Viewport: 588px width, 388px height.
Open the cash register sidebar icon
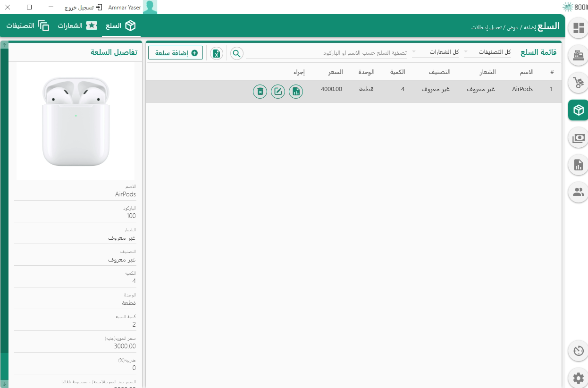point(578,55)
